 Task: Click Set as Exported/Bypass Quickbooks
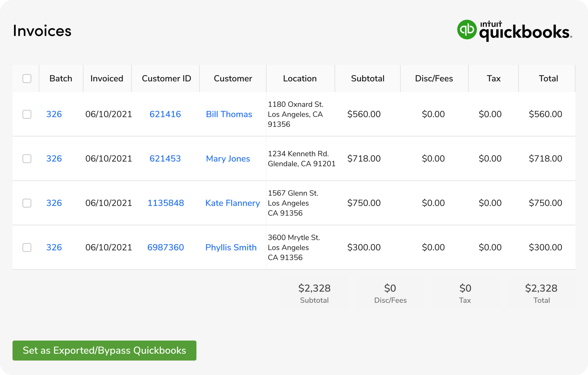pyautogui.click(x=104, y=350)
